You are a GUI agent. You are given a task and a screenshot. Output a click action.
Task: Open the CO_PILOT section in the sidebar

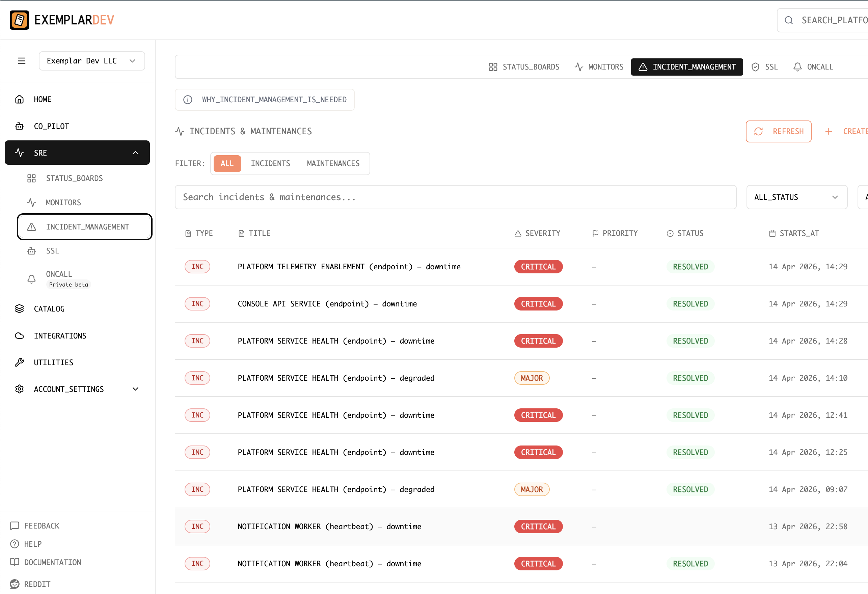pos(51,126)
